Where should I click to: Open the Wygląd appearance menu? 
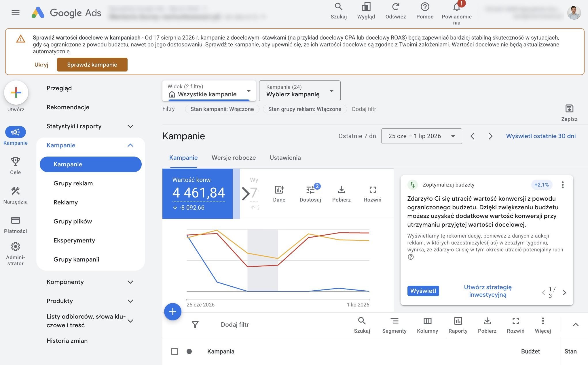pos(366,11)
